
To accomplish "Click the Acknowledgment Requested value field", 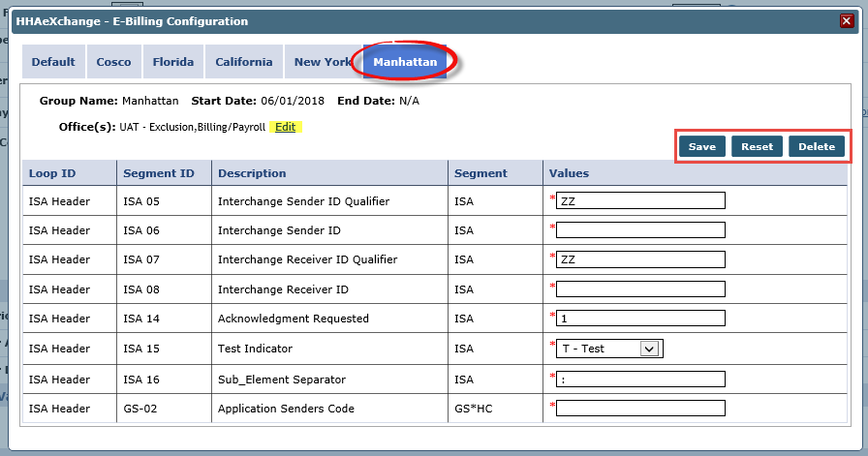I will click(x=640, y=319).
